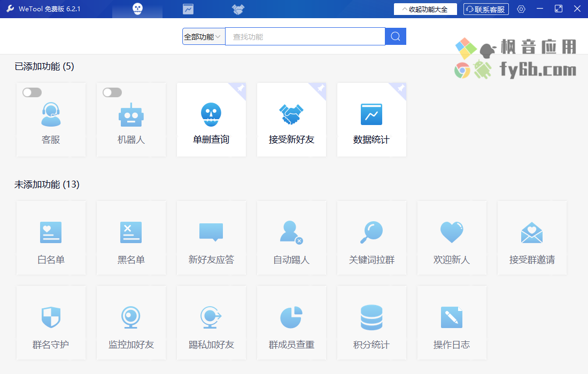Unpin the 接受新好友 card pin
Viewport: 588px width, 374px height.
click(321, 88)
